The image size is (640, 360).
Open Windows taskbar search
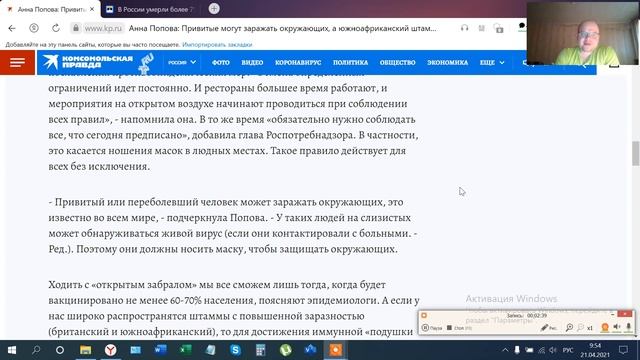(x=36, y=350)
